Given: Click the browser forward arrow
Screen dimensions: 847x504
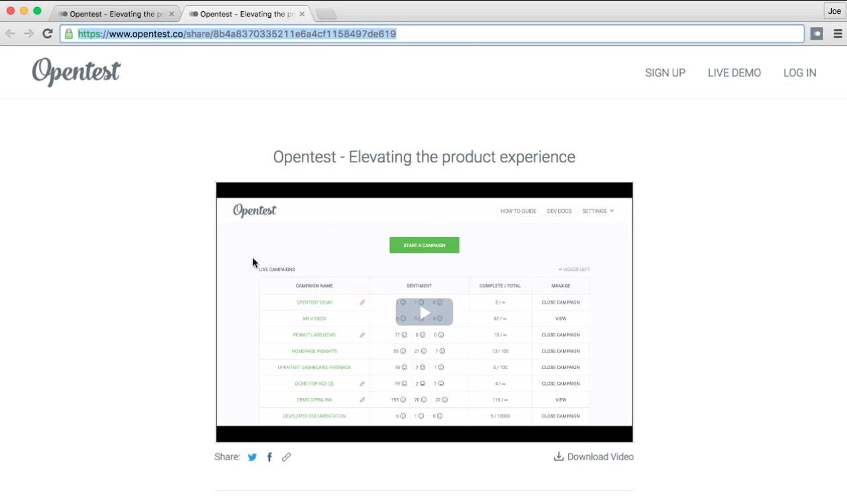Looking at the screenshot, I should (28, 34).
